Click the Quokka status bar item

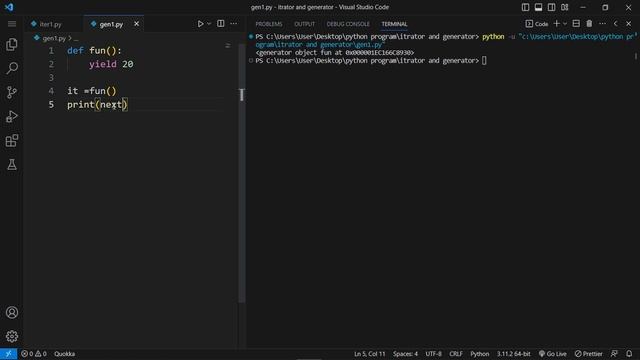(64, 354)
